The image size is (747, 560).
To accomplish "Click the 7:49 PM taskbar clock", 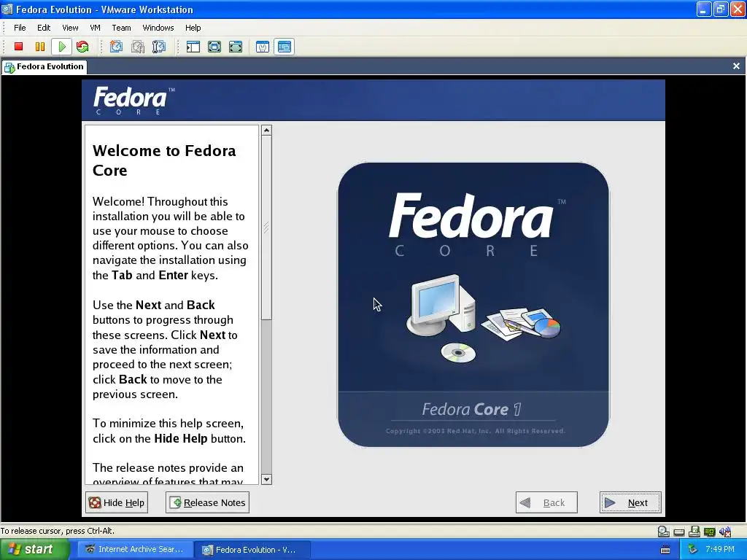I will (720, 550).
